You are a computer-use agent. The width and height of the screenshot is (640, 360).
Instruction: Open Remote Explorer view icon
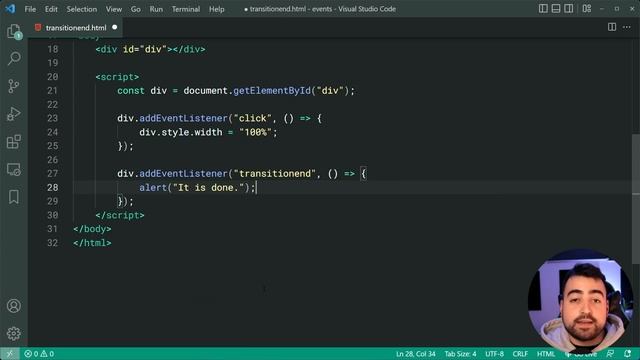coord(14,169)
